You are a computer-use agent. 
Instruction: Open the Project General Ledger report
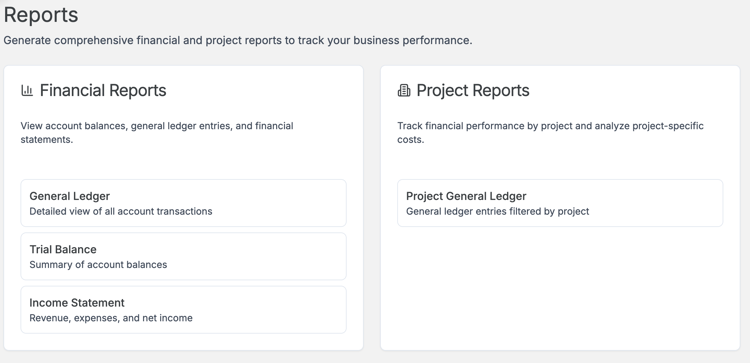coord(560,203)
